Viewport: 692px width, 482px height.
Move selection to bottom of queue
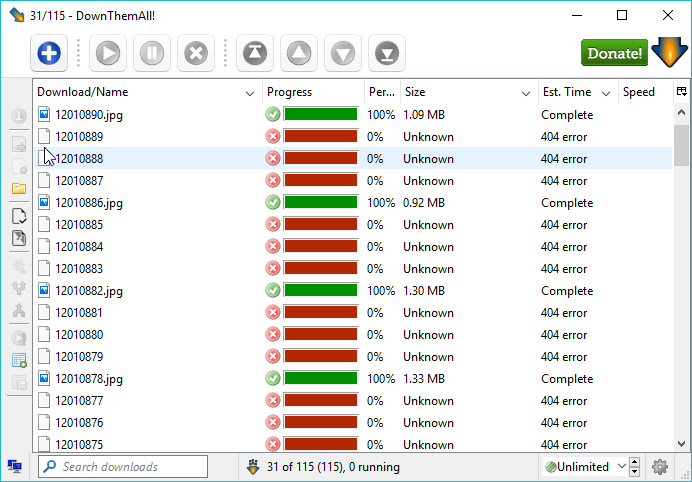coord(387,53)
